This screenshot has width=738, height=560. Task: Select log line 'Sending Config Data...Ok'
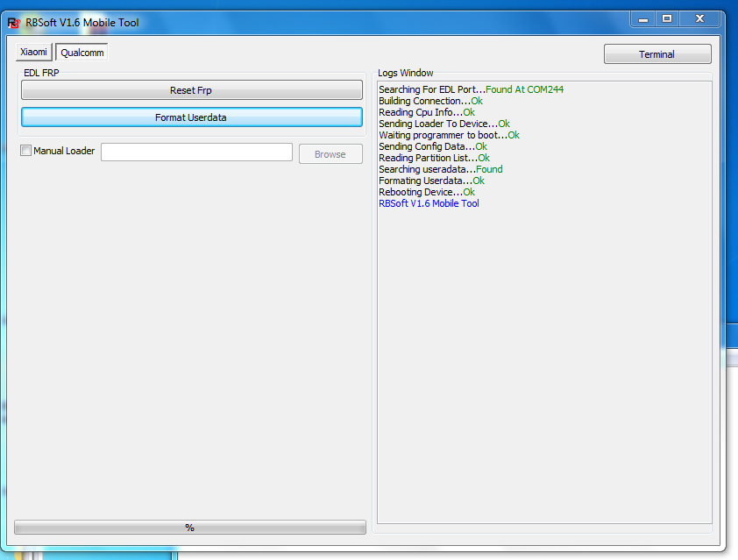coord(433,146)
